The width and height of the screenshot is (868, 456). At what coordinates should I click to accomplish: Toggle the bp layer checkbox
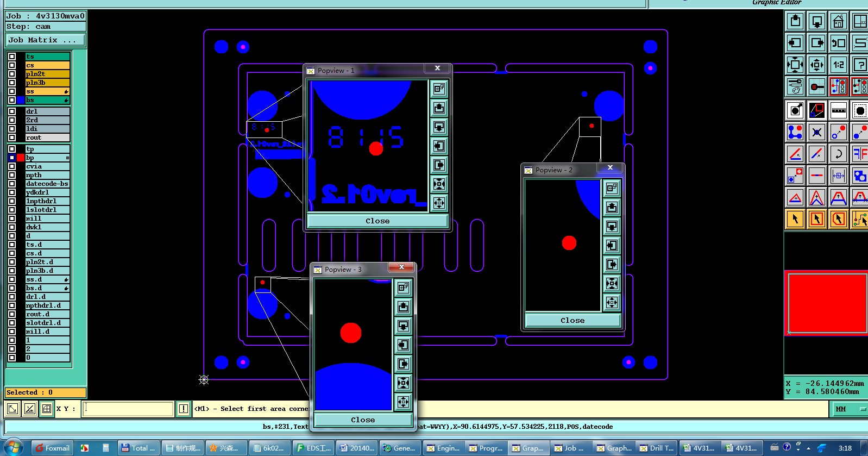[12, 158]
